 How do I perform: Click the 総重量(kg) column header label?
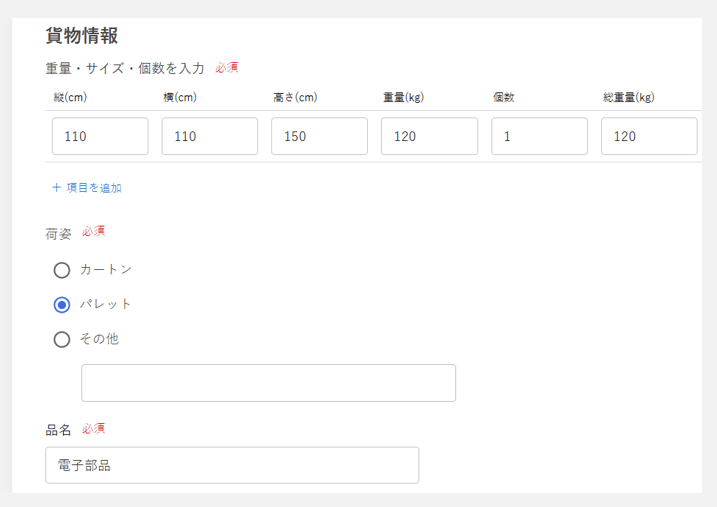pyautogui.click(x=628, y=98)
